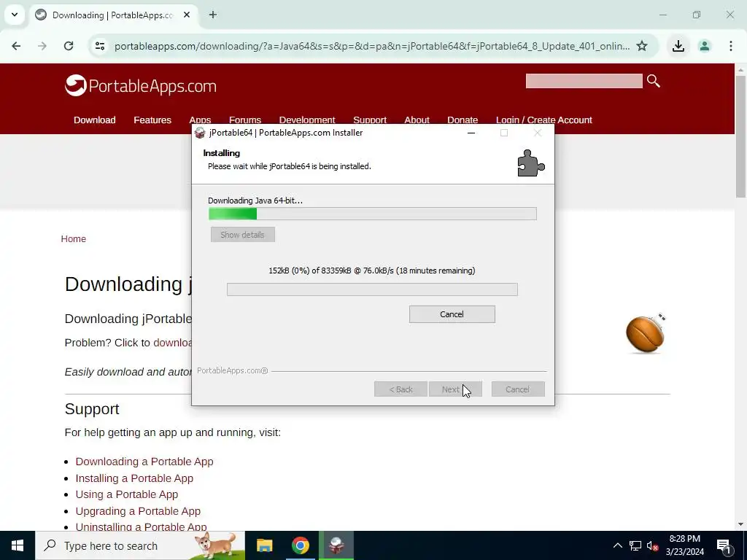Click the Java coffee bean icon

[646, 333]
